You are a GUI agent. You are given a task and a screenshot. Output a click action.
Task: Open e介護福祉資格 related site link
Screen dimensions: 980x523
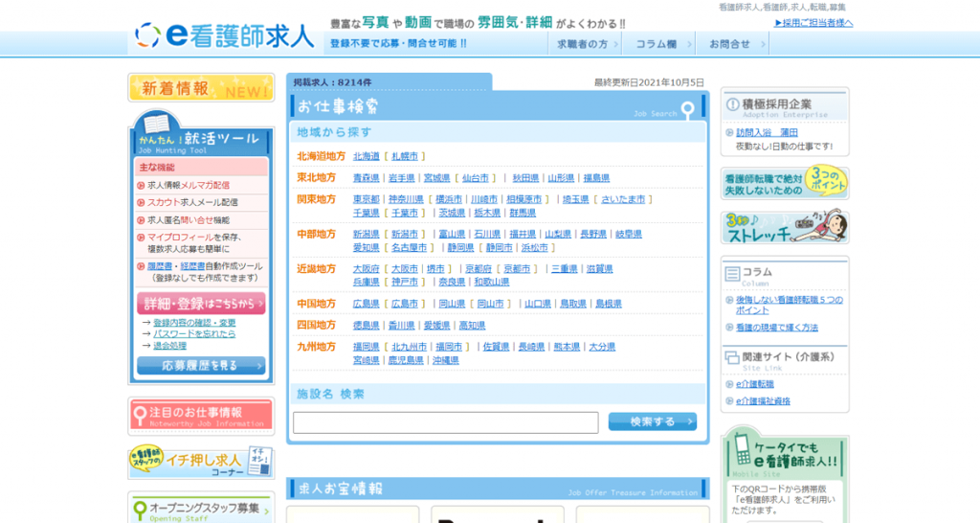click(763, 401)
